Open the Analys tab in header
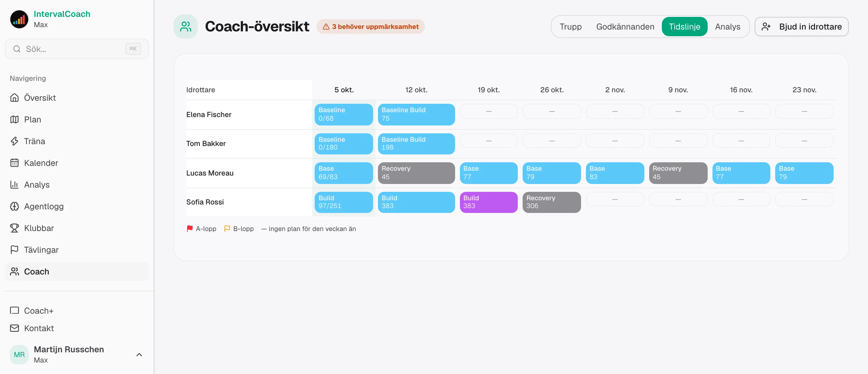Image resolution: width=868 pixels, height=374 pixels. pos(728,26)
